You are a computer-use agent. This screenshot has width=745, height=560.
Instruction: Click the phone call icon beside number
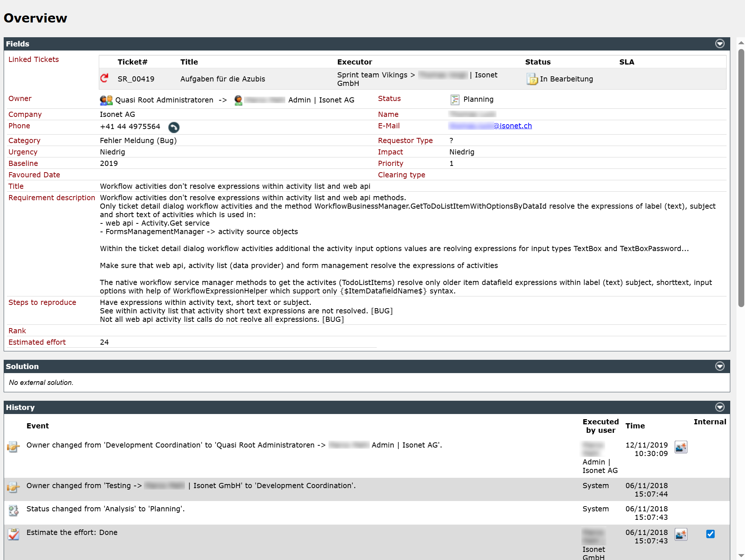click(x=174, y=127)
